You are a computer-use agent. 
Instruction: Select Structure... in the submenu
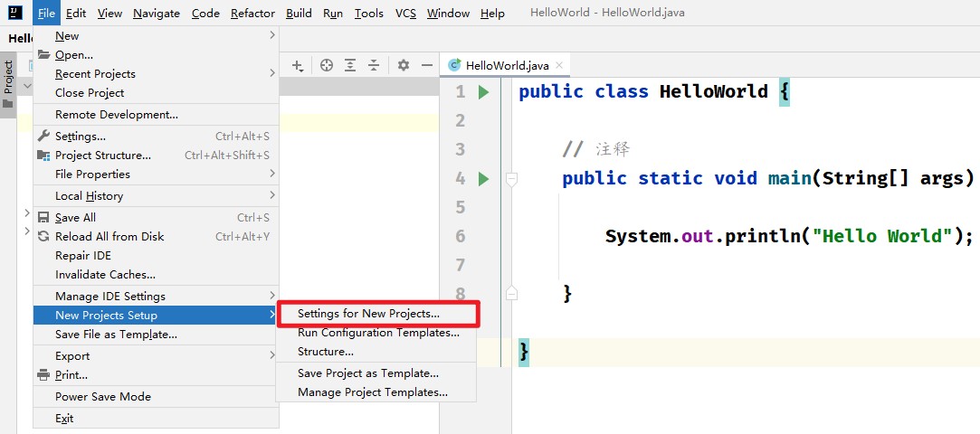(x=376, y=352)
